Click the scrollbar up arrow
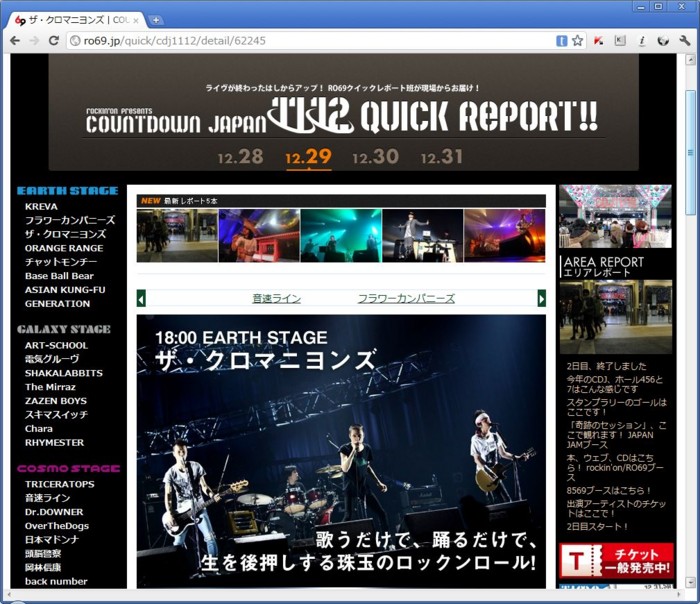The image size is (700, 604). click(690, 60)
